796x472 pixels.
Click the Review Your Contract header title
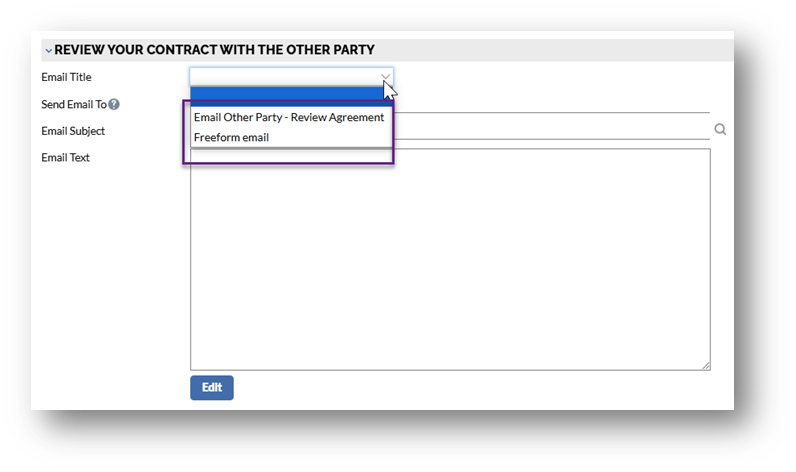click(214, 50)
